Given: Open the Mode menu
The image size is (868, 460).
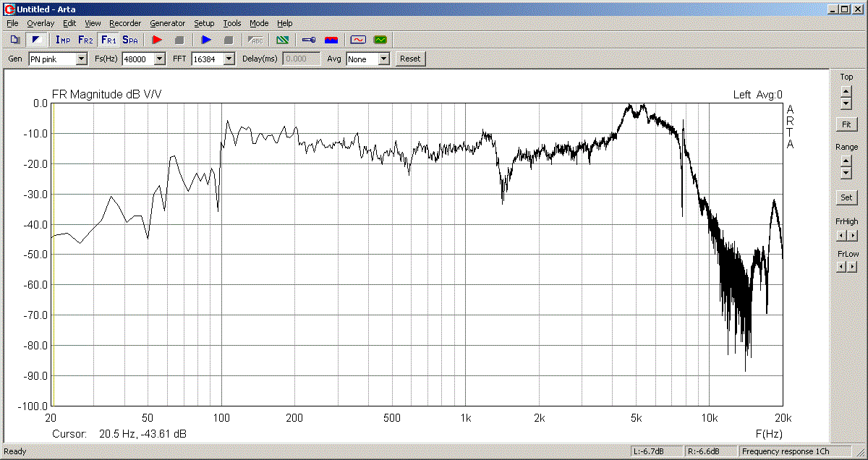Looking at the screenshot, I should (259, 23).
